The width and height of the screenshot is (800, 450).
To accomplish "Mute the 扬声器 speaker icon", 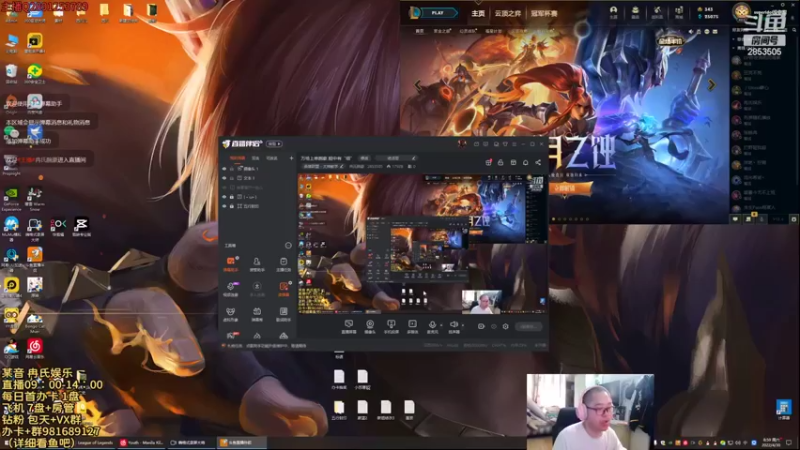I will pyautogui.click(x=454, y=324).
